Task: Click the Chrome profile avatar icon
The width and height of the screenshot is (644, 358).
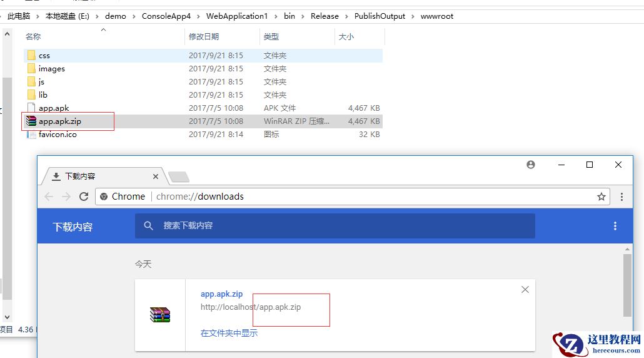Action: coord(531,165)
